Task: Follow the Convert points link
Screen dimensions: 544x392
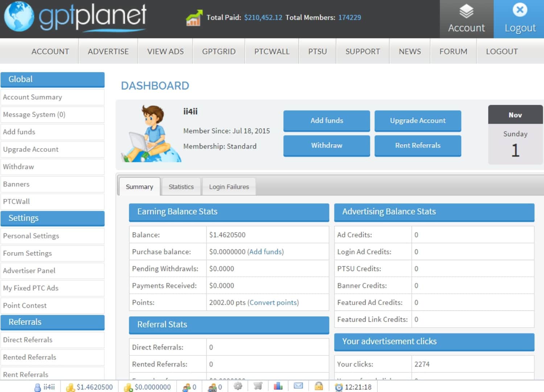Action: pos(273,303)
